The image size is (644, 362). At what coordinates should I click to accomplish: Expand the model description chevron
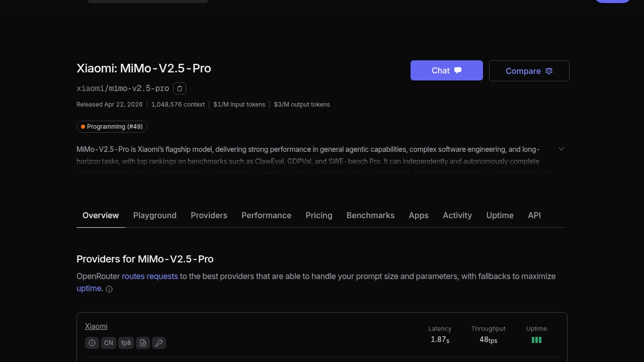(x=561, y=149)
